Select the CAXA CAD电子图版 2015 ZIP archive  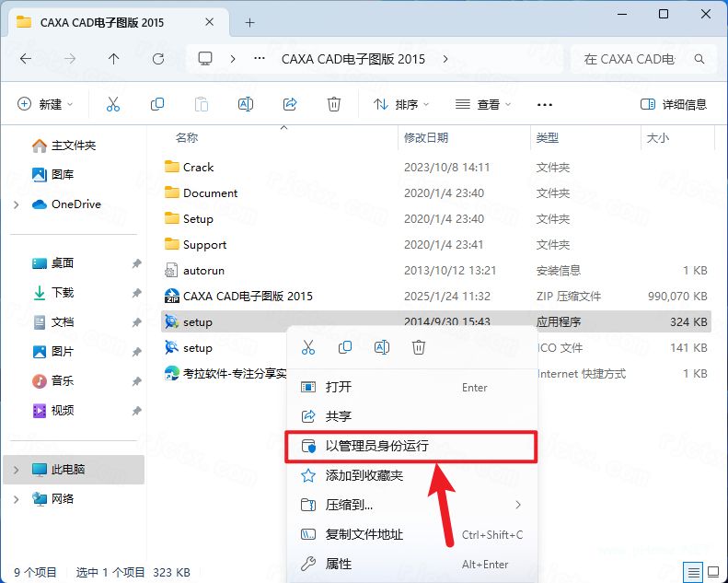(x=436, y=296)
